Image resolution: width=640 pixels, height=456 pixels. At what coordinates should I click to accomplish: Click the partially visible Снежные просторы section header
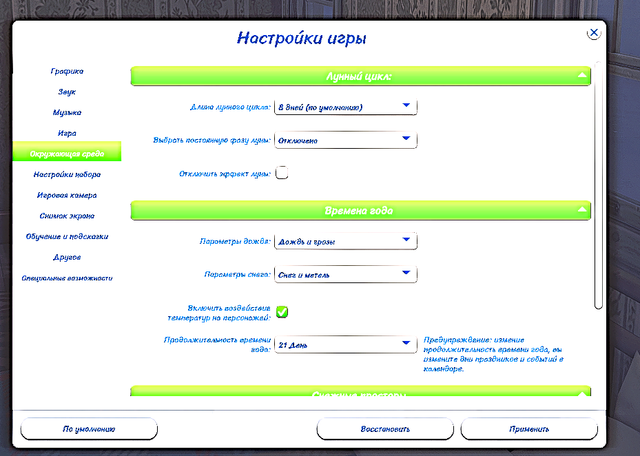click(360, 391)
